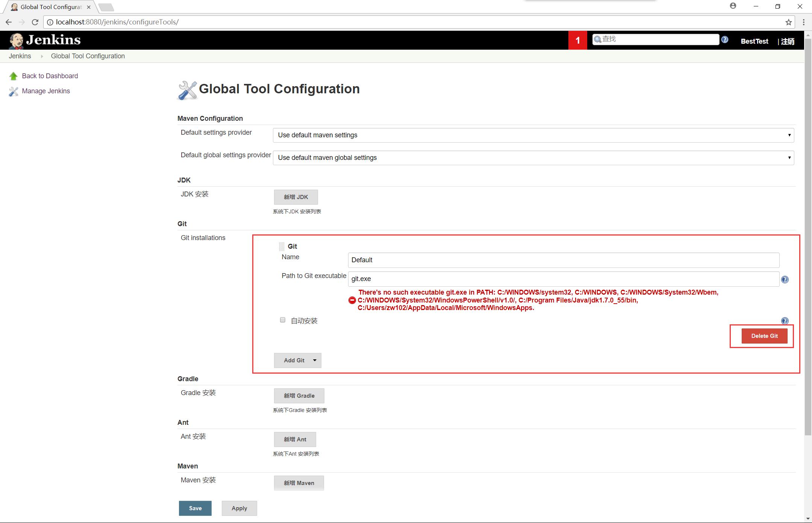This screenshot has width=812, height=523.
Task: Reload the page in the browser
Action: pos(35,22)
